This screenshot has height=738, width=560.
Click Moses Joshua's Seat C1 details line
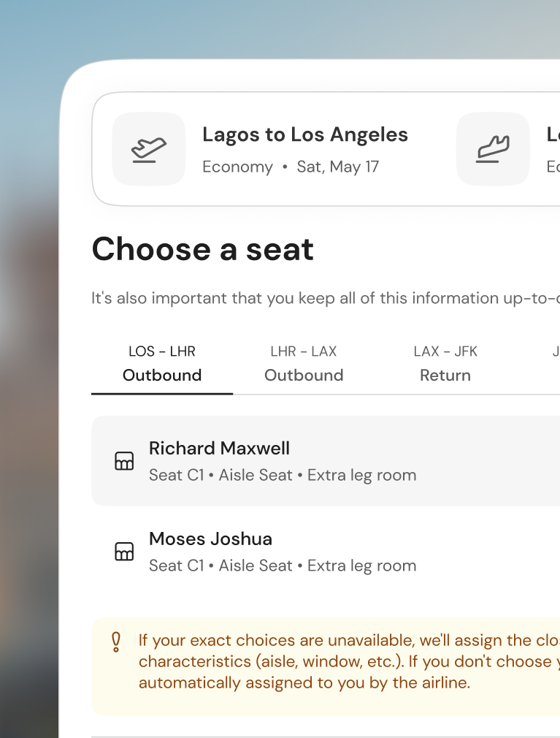tap(283, 566)
